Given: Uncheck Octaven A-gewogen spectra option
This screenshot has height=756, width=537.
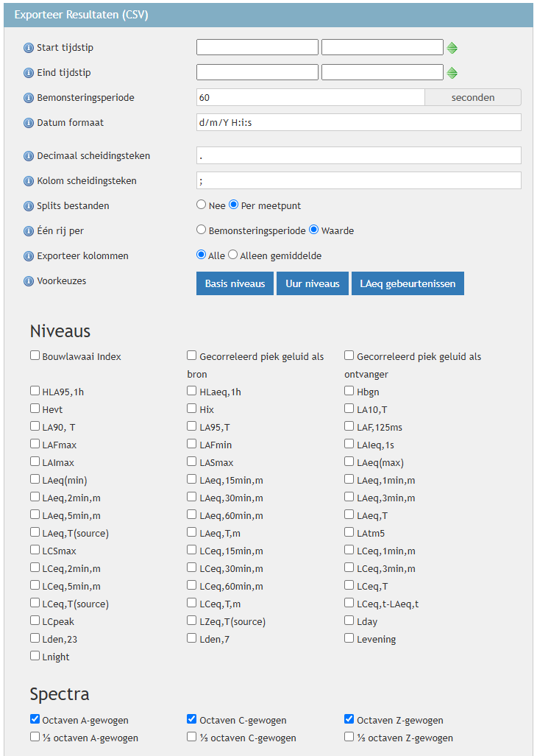Looking at the screenshot, I should (35, 719).
